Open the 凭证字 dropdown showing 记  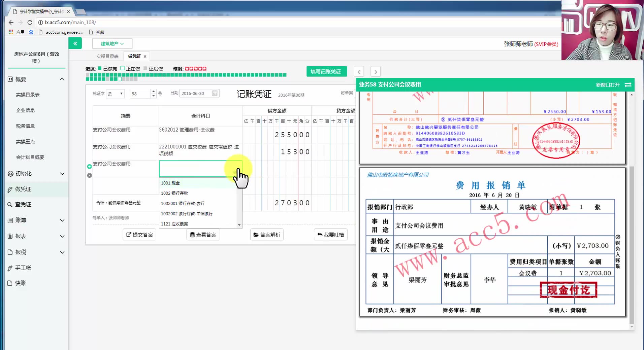coord(116,93)
